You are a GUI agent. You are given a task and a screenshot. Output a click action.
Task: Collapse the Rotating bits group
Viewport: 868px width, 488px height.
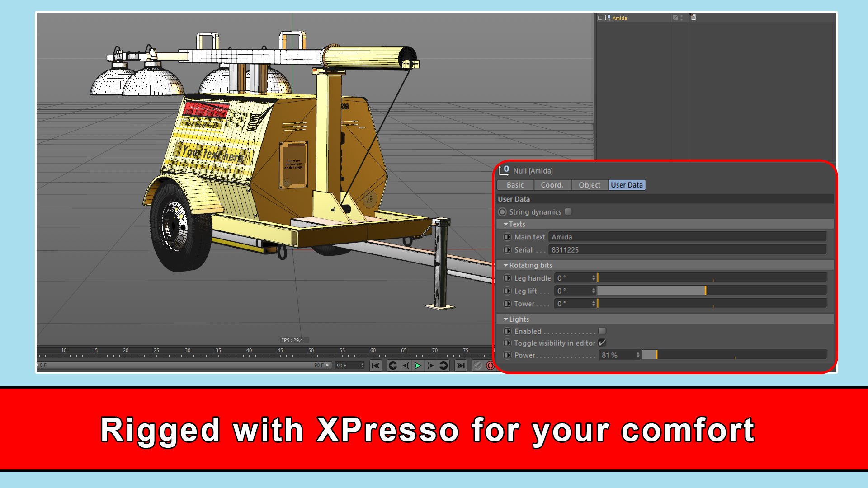tap(505, 265)
